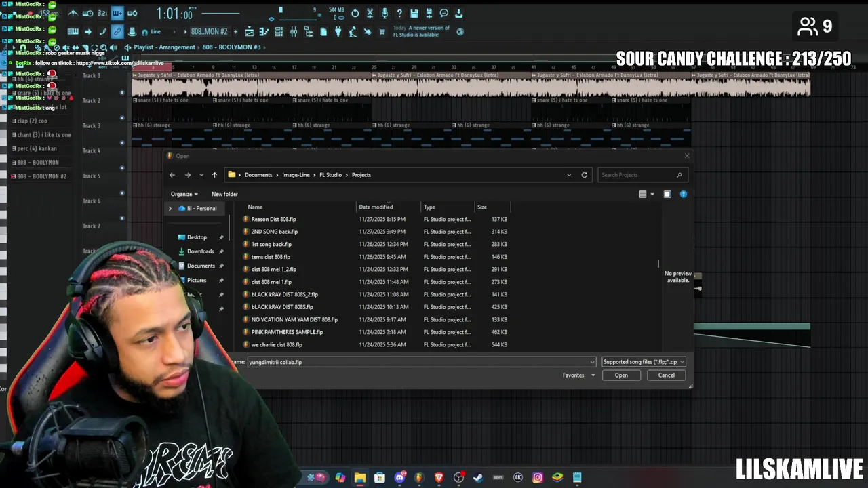Open Brave browser from the taskbar
This screenshot has width=868, height=488.
click(x=439, y=477)
